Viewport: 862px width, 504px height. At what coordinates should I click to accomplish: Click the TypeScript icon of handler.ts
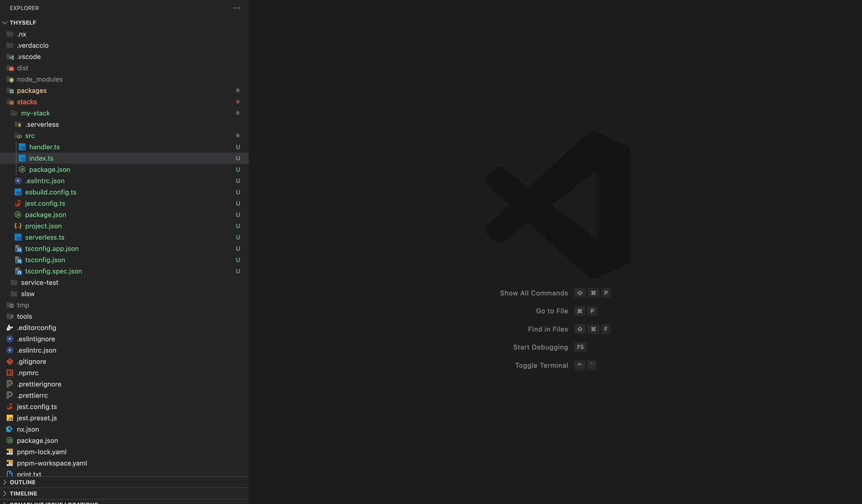(22, 147)
